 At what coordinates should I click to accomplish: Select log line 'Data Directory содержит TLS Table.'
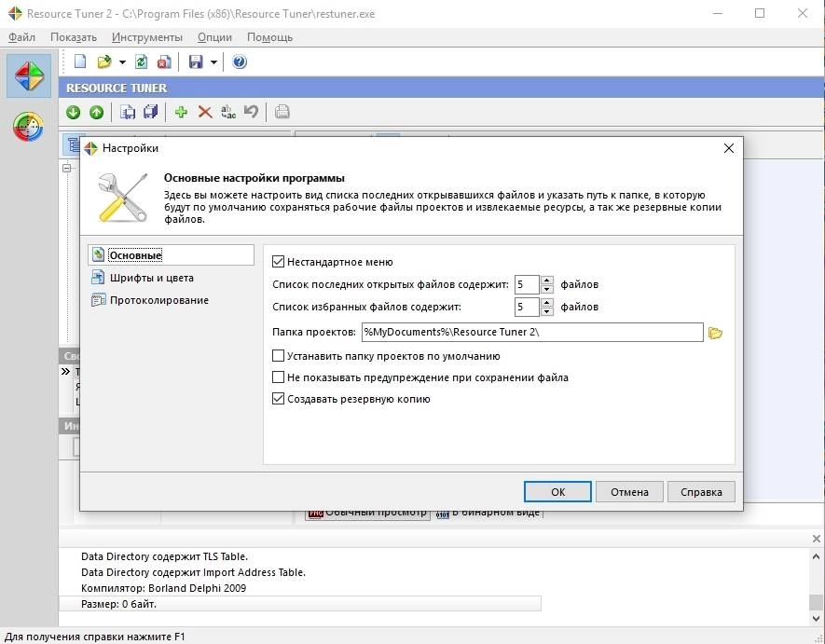(164, 556)
